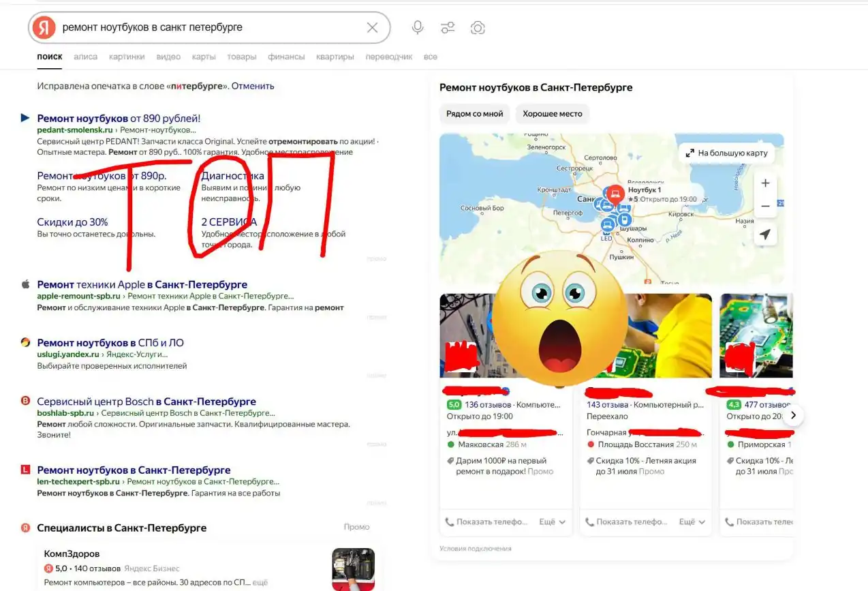
Task: Advance the business carousel with right arrow
Action: click(792, 415)
